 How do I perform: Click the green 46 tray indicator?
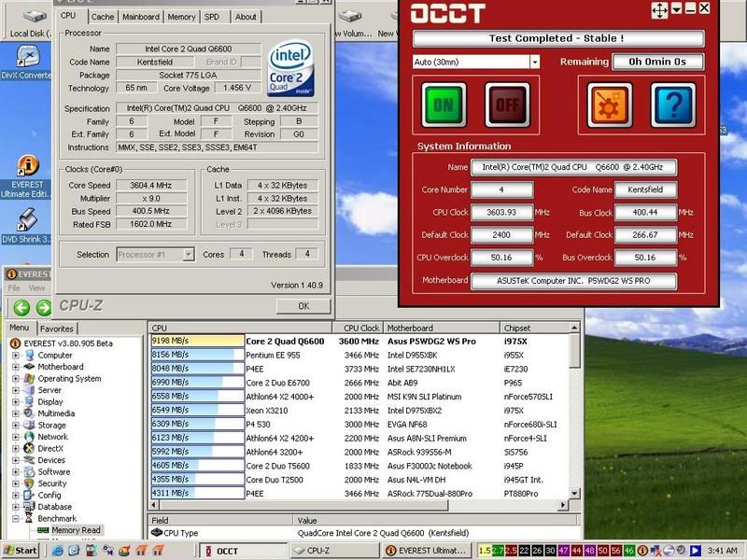pos(629,551)
